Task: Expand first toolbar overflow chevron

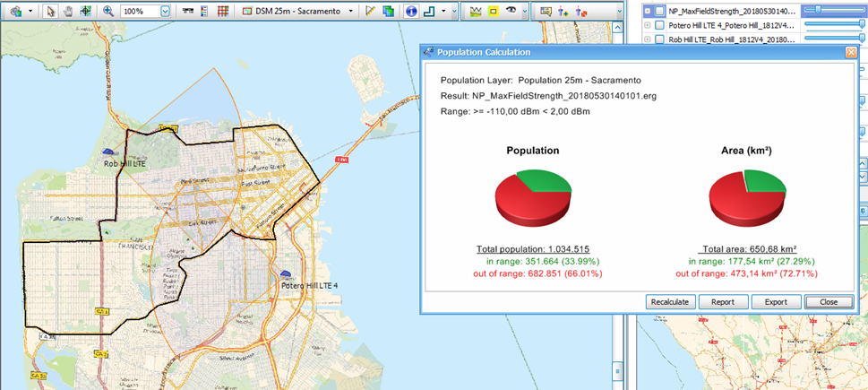Action: click(x=454, y=11)
